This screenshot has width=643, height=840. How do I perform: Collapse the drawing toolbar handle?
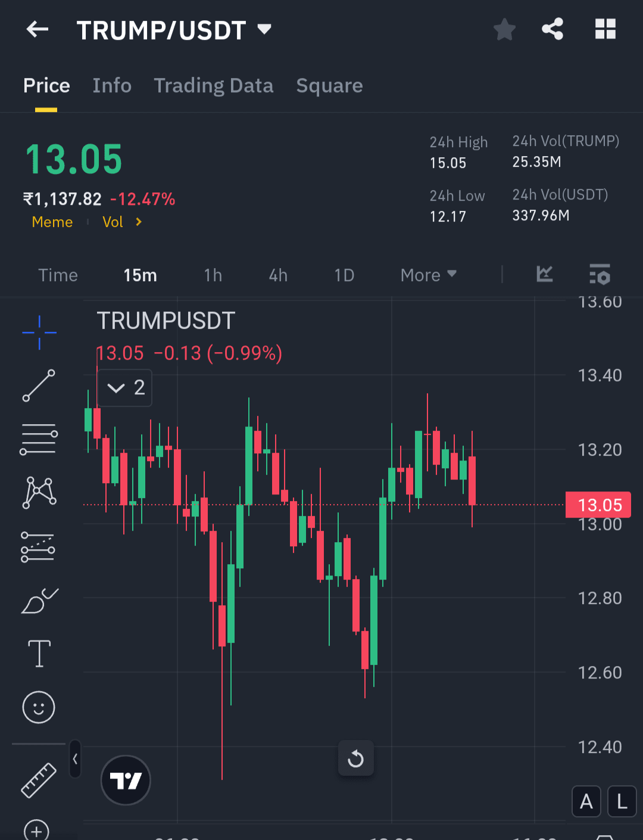pos(75,759)
